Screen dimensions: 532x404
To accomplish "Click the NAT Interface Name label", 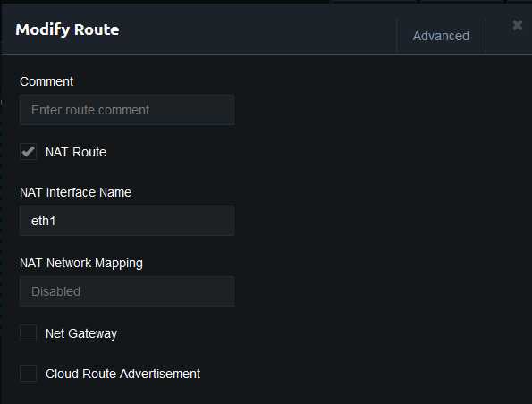I will click(x=75, y=192).
